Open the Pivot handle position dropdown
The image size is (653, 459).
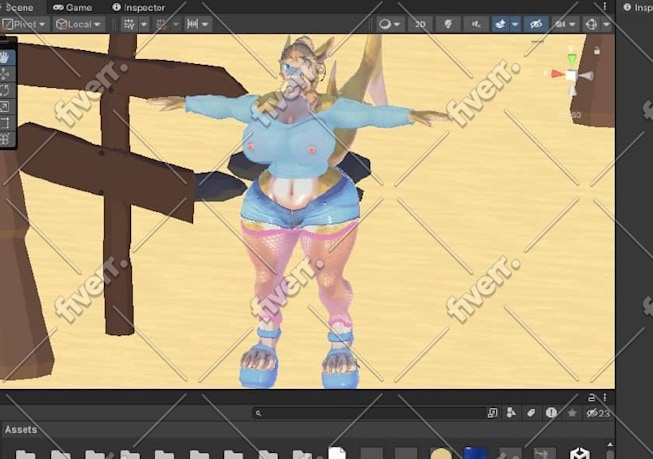25,25
